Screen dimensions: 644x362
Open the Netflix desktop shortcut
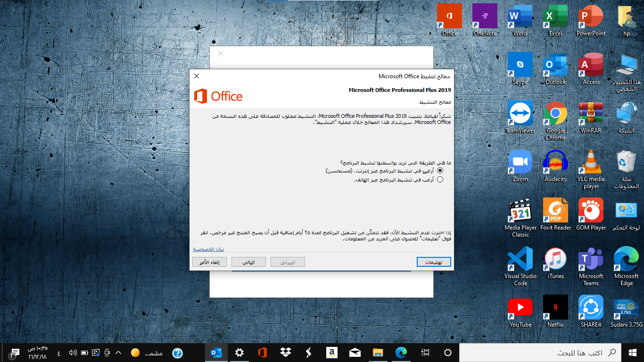[555, 312]
